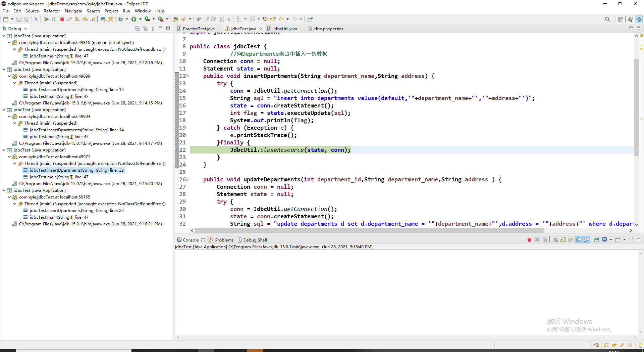644x352 pixels.
Task: Click the Tip of the Day lightbulb
Action: (x=640, y=345)
